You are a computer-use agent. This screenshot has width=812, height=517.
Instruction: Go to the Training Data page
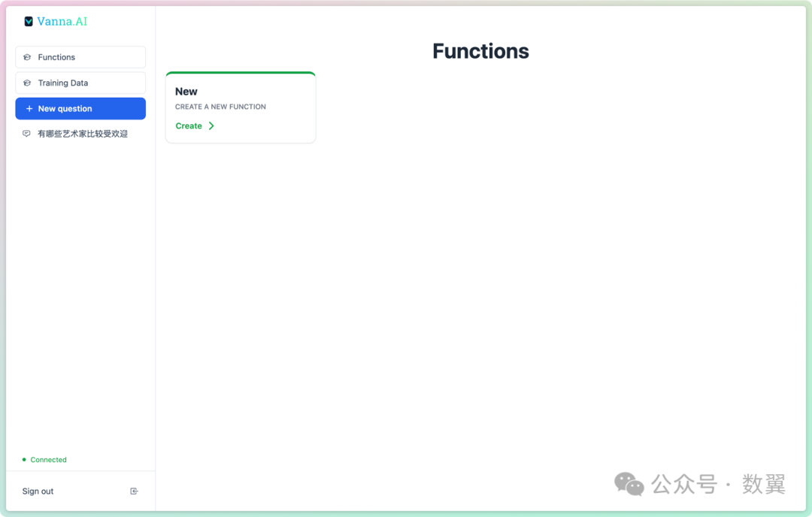click(80, 83)
